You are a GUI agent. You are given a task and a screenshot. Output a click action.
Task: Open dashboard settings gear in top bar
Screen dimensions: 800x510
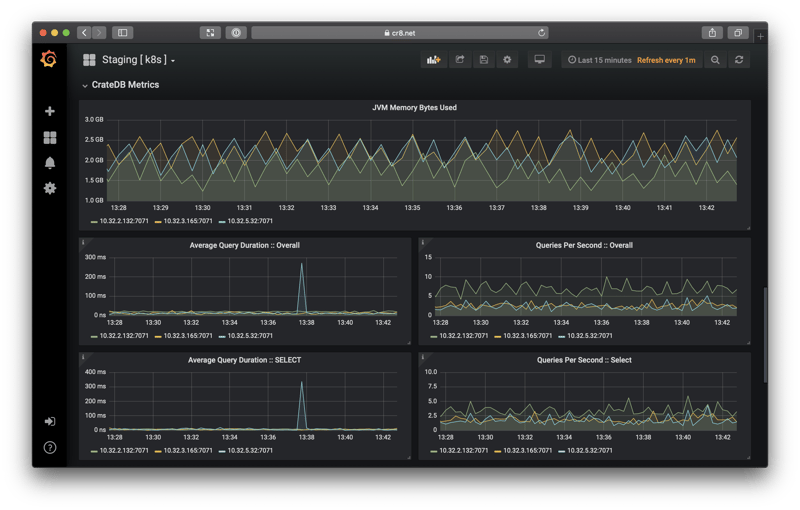pos(507,60)
